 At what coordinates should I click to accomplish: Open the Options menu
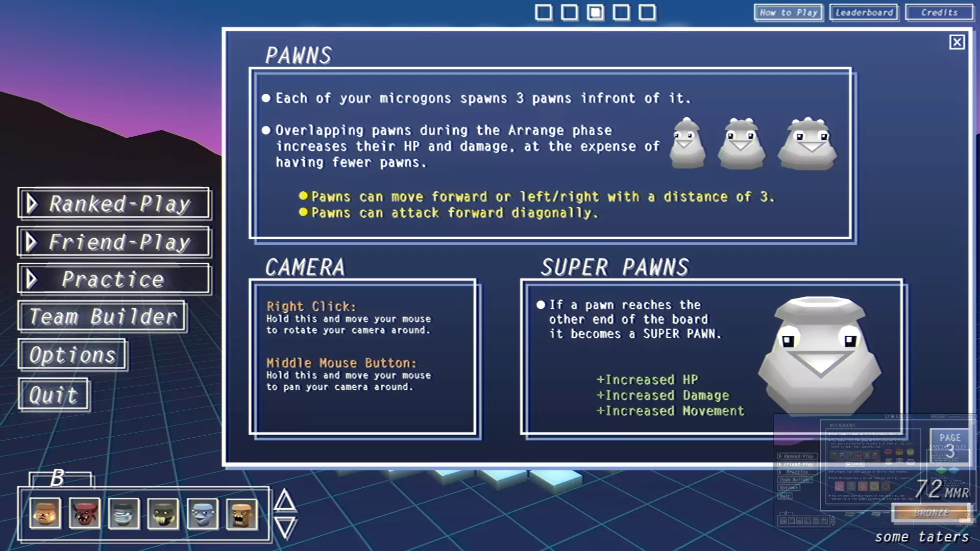tap(72, 355)
